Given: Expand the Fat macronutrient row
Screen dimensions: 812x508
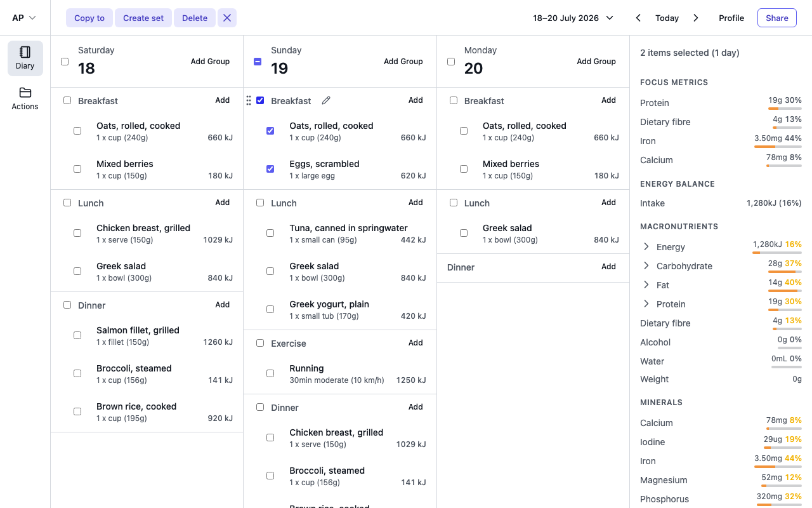Looking at the screenshot, I should [x=646, y=284].
